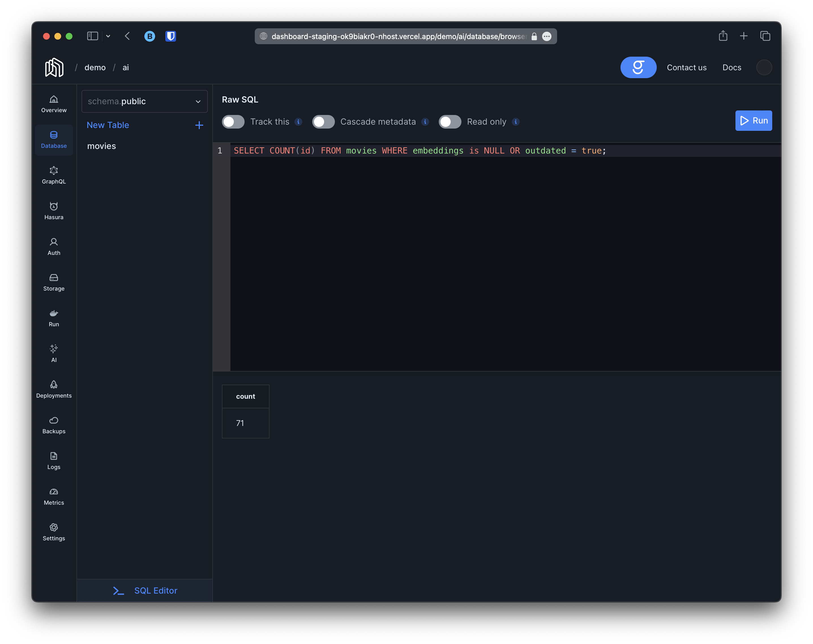Viewport: 813px width, 644px height.
Task: Expand the schema.public dropdown
Action: 144,101
